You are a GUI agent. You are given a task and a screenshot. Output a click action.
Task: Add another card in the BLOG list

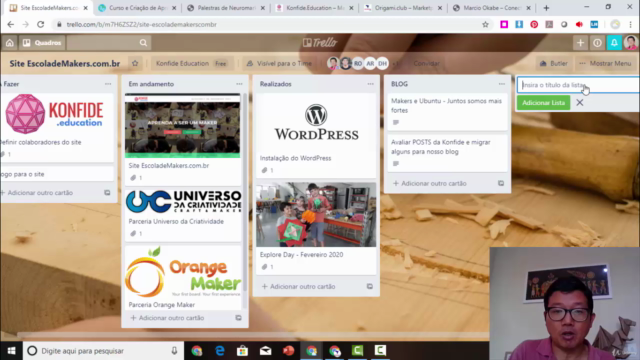pos(429,184)
